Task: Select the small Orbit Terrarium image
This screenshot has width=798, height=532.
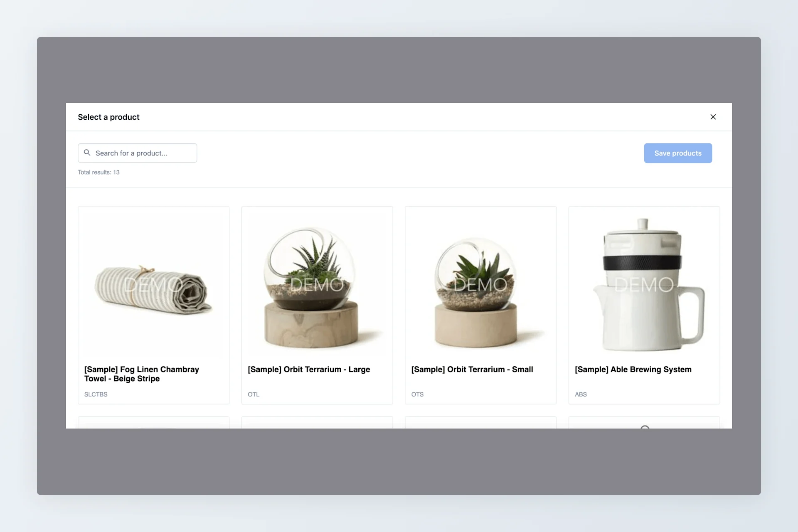Action: pos(480,284)
